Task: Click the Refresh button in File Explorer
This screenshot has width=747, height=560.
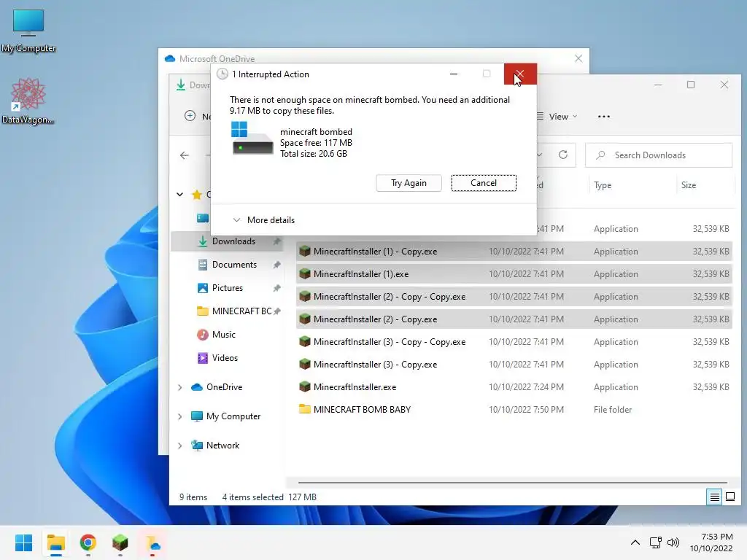Action: [563, 155]
